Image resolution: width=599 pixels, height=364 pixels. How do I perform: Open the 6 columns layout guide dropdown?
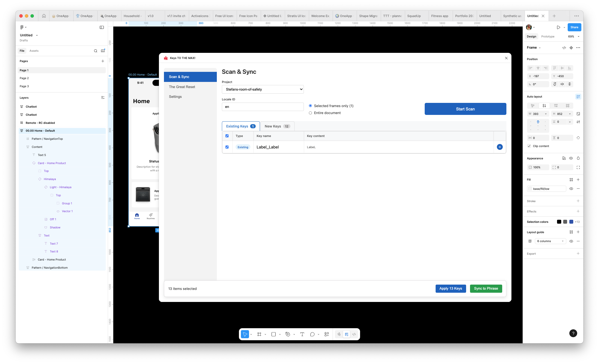[x=550, y=241]
